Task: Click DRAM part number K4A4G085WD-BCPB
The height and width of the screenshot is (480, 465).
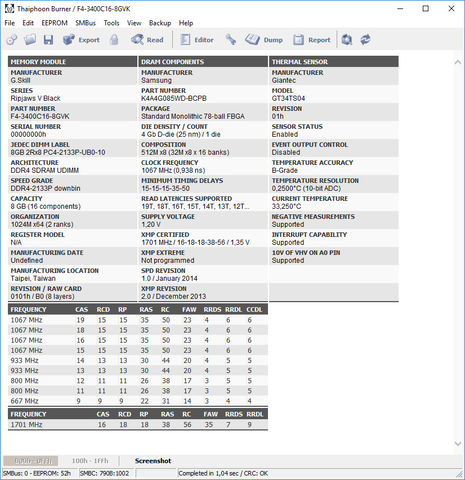Action: 174,98
